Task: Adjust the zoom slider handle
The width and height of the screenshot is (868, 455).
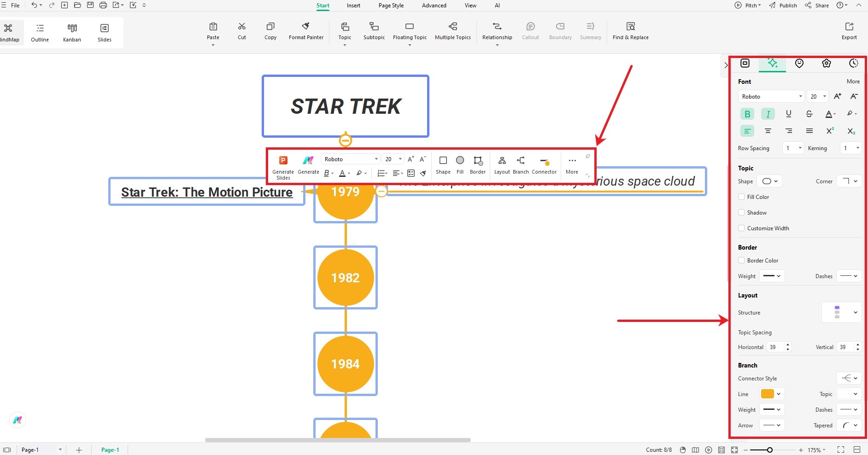Action: tap(769, 450)
